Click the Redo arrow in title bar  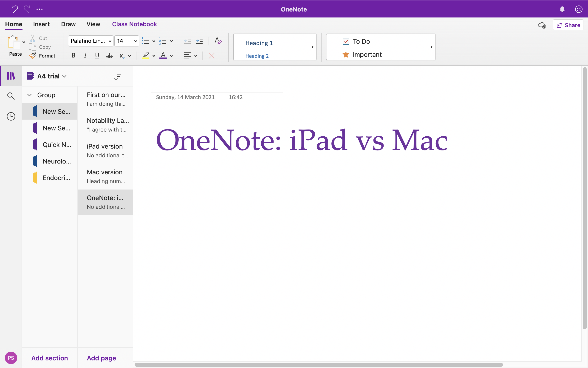27,9
